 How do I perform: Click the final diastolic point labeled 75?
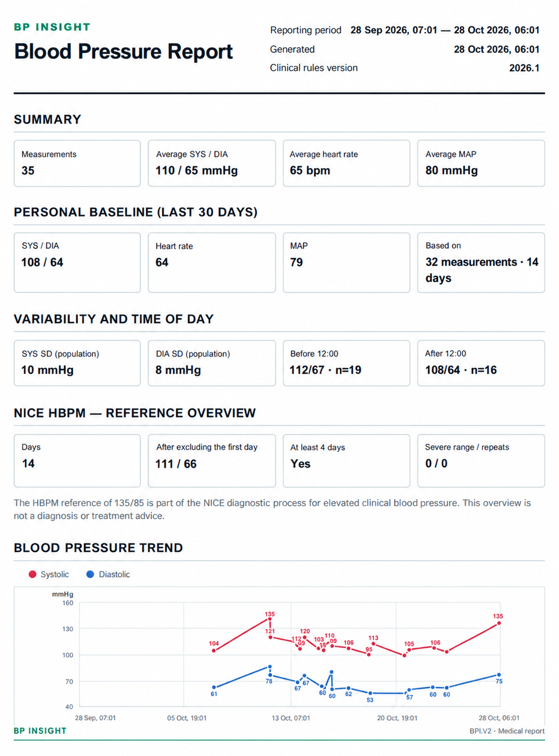coord(499,675)
